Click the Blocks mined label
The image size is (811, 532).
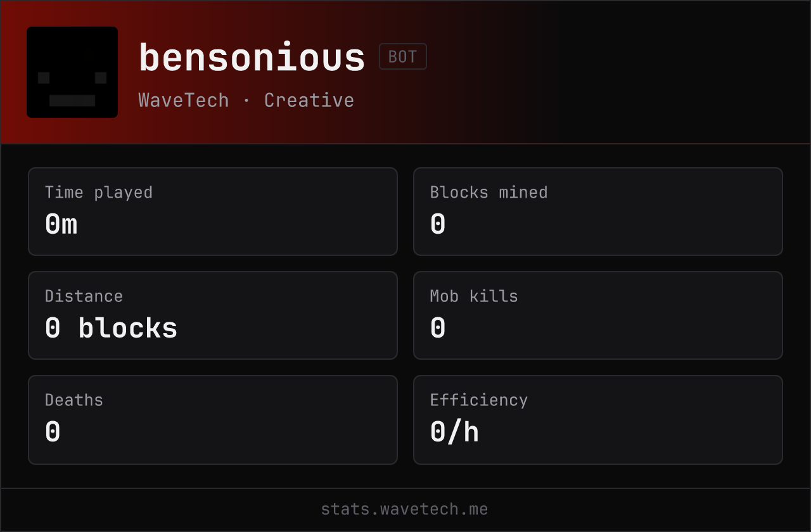tap(489, 193)
